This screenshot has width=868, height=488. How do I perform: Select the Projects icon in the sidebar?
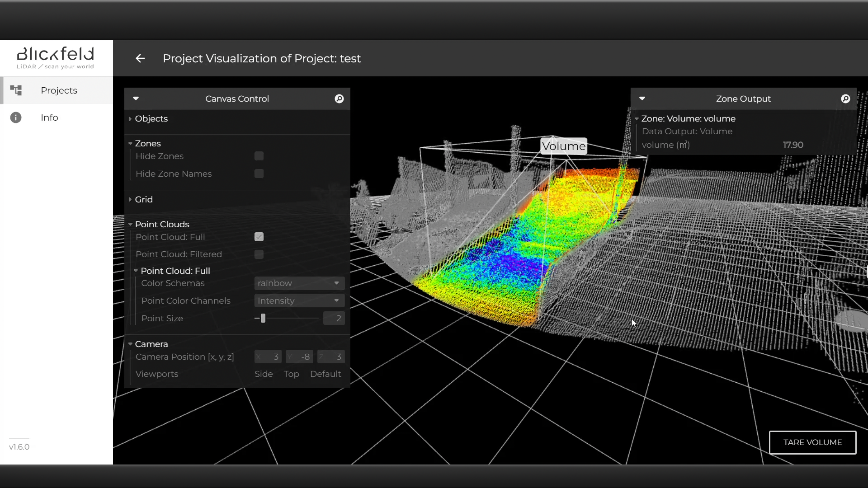point(16,90)
